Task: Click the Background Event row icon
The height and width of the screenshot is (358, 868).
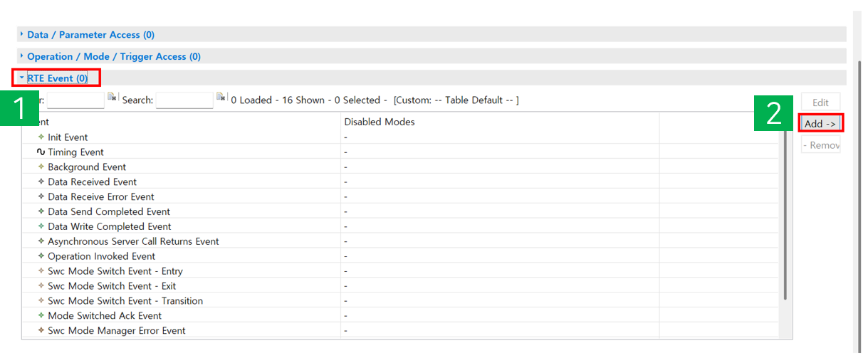Action: (x=41, y=167)
